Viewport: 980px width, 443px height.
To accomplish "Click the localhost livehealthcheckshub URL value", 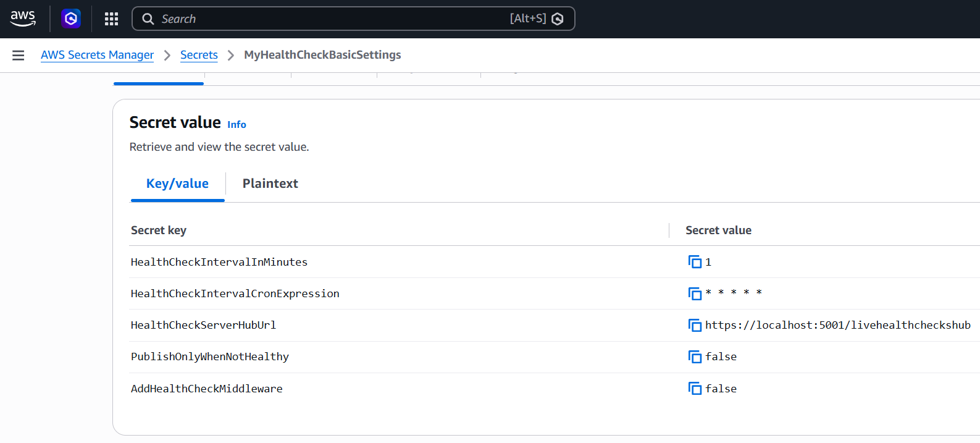I will (838, 325).
